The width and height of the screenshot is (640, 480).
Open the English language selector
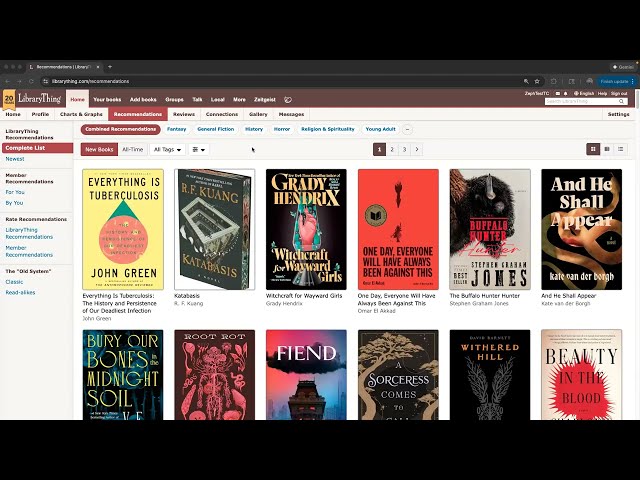coord(584,93)
